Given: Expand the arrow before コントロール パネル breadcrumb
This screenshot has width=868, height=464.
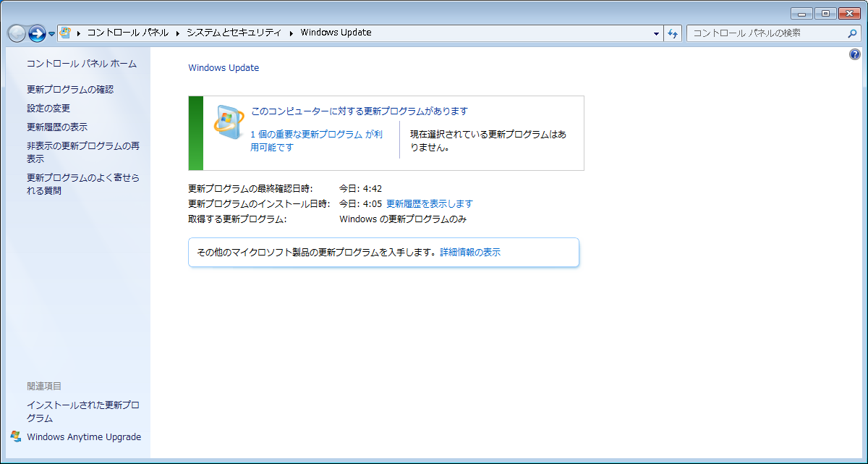Looking at the screenshot, I should (x=79, y=33).
